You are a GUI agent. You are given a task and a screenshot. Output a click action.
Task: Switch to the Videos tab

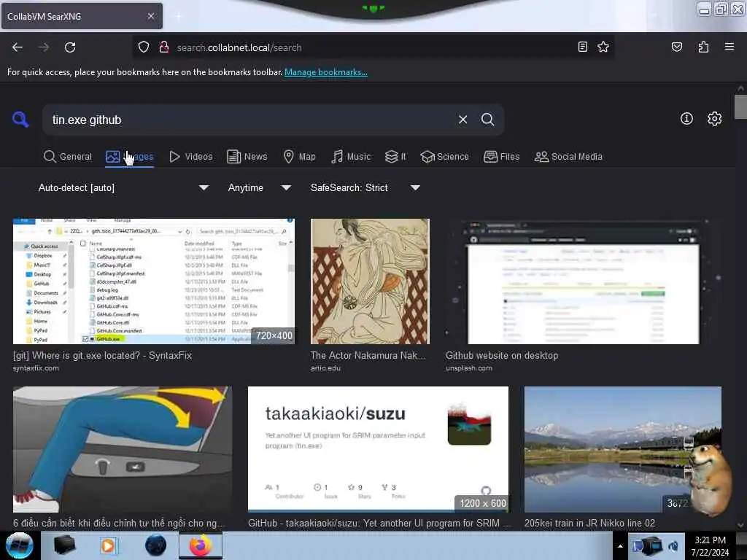[190, 157]
